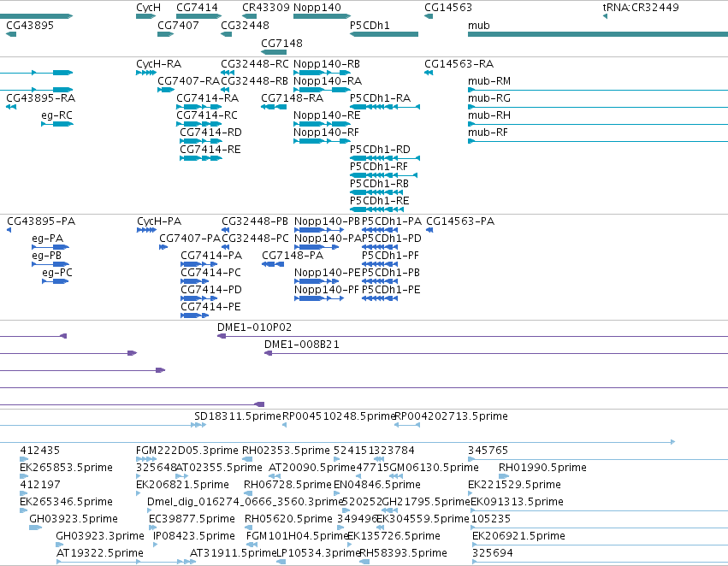Image resolution: width=728 pixels, height=566 pixels.
Task: Open BAC clone DME1-010P02
Action: point(472,336)
